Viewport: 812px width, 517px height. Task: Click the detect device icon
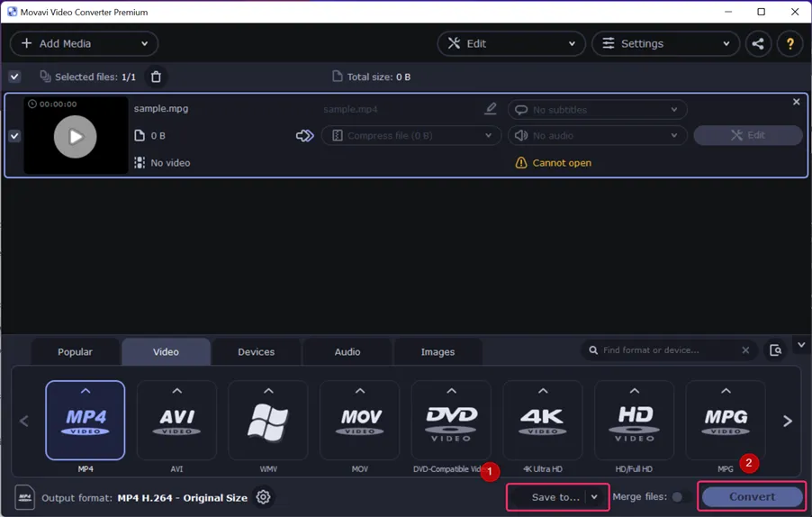point(775,350)
